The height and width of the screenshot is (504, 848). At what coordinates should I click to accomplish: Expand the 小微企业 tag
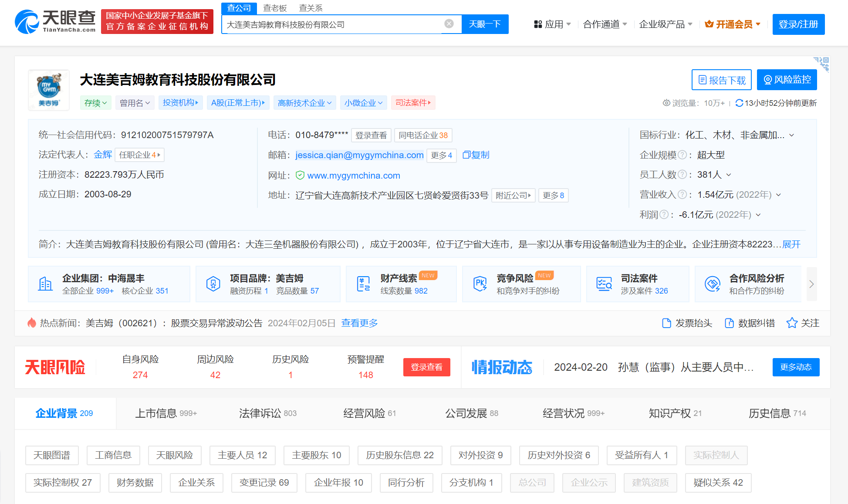pos(363,103)
